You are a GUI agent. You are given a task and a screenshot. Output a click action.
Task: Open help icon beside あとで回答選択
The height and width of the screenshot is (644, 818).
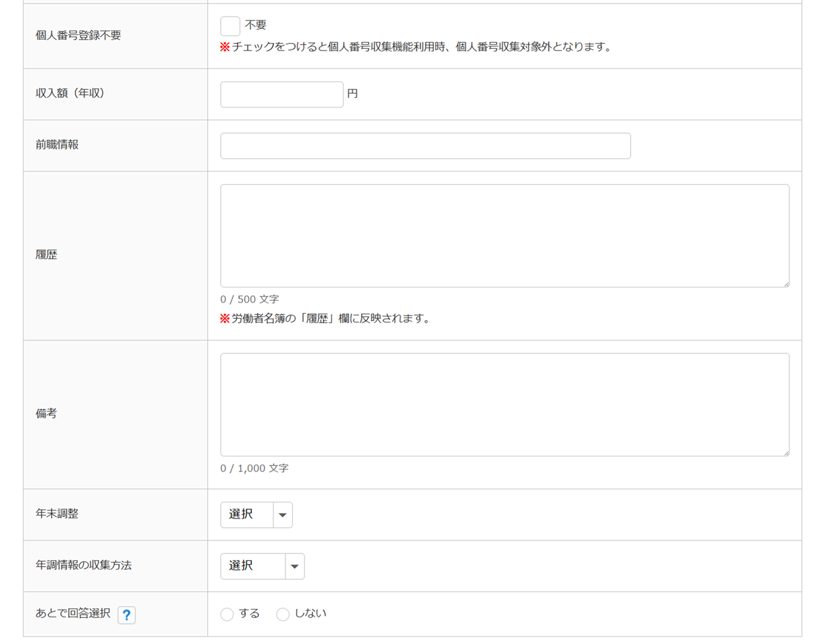127,615
